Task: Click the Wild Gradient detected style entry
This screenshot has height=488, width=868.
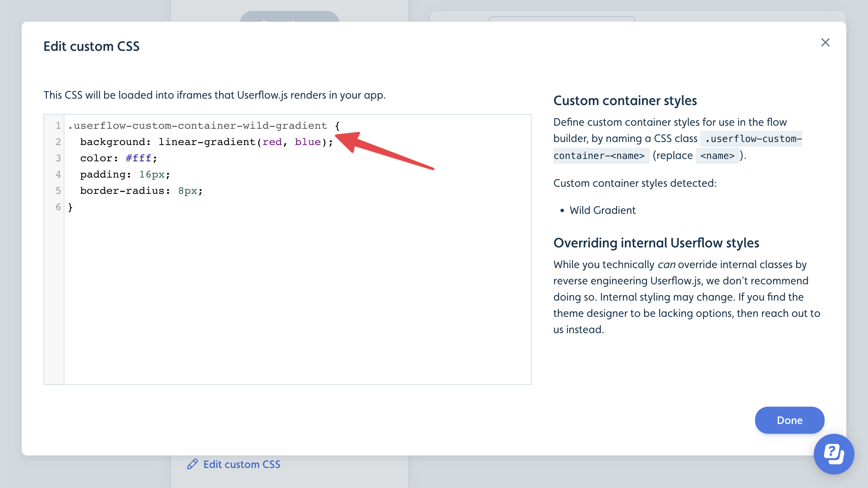Action: click(603, 210)
